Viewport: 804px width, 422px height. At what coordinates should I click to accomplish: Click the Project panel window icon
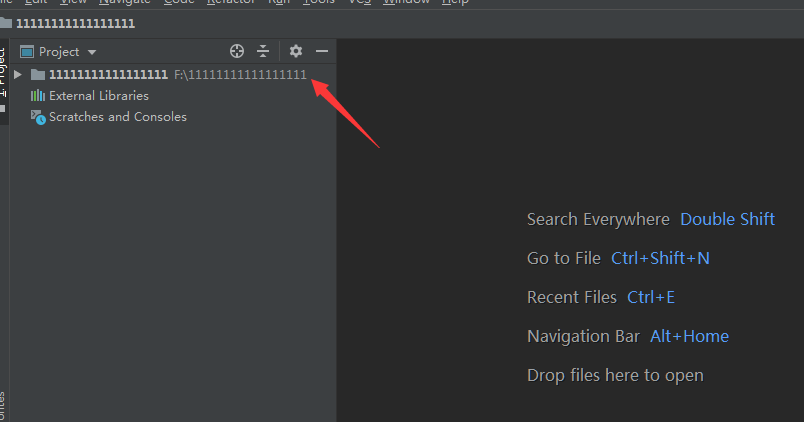(27, 52)
